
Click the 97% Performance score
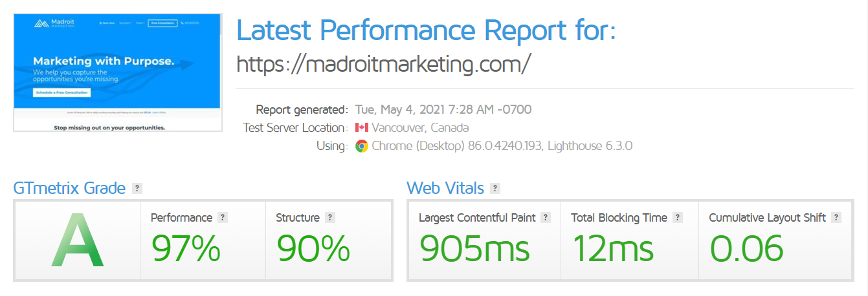pyautogui.click(x=186, y=248)
